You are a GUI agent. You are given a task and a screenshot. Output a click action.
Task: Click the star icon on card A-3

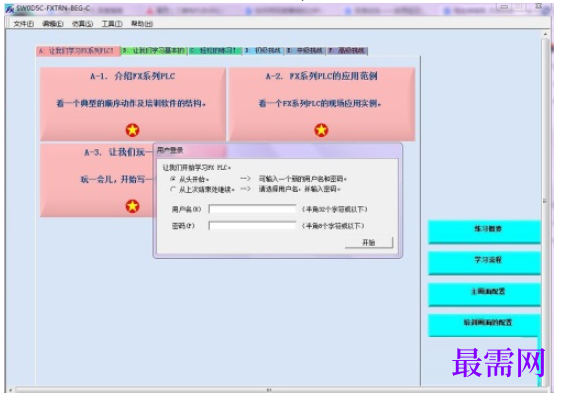tap(132, 206)
